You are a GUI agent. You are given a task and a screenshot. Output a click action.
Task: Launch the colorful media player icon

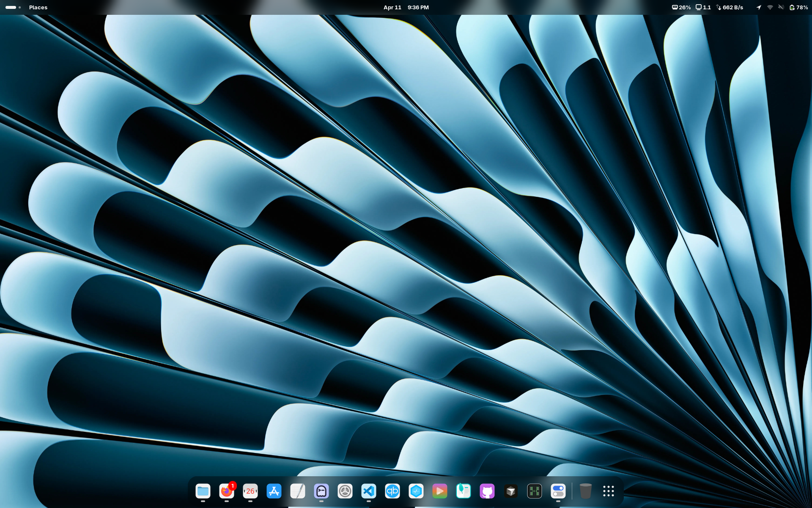(440, 491)
